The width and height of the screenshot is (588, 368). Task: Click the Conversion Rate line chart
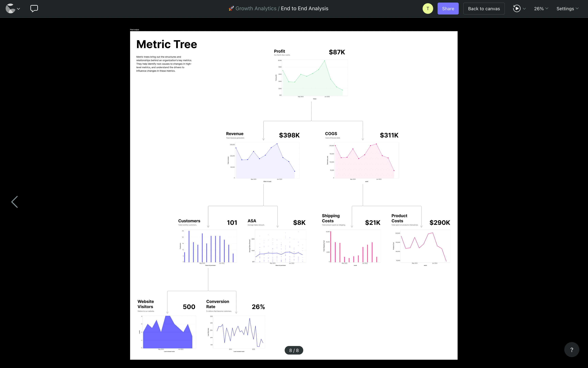click(x=239, y=332)
